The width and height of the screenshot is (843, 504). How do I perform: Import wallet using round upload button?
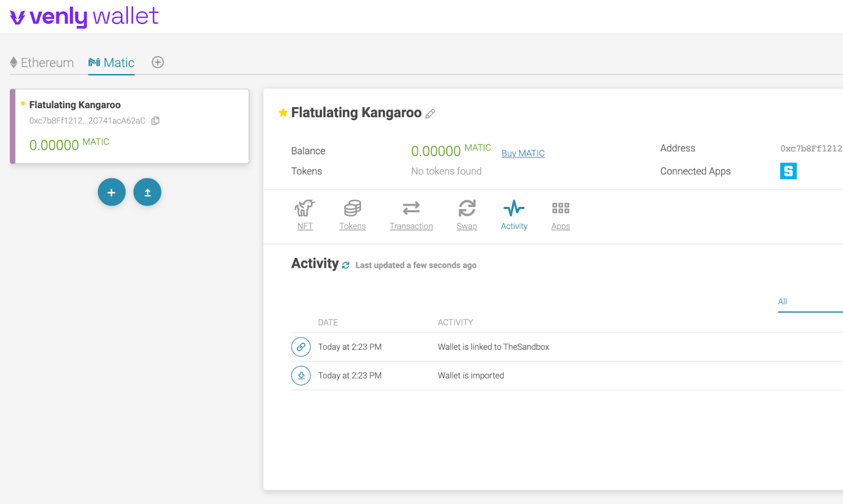pos(148,192)
